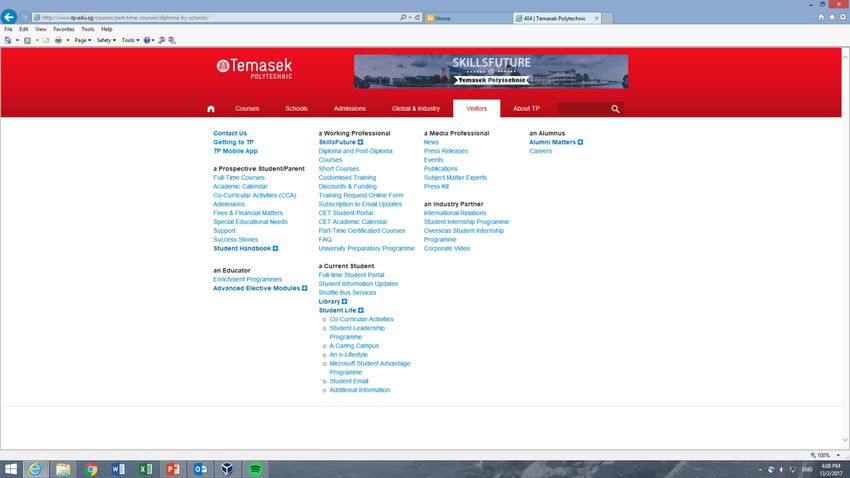Viewport: 850px width, 478px height.
Task: Click the Temasek Polytechnic logo
Action: click(x=254, y=69)
